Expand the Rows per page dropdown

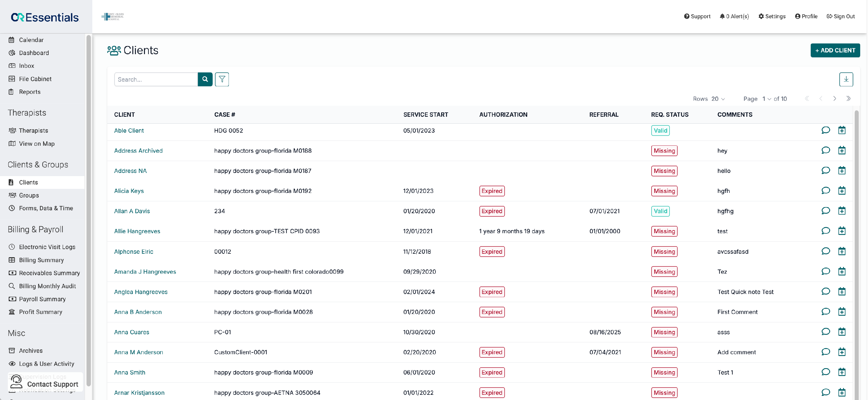point(718,99)
